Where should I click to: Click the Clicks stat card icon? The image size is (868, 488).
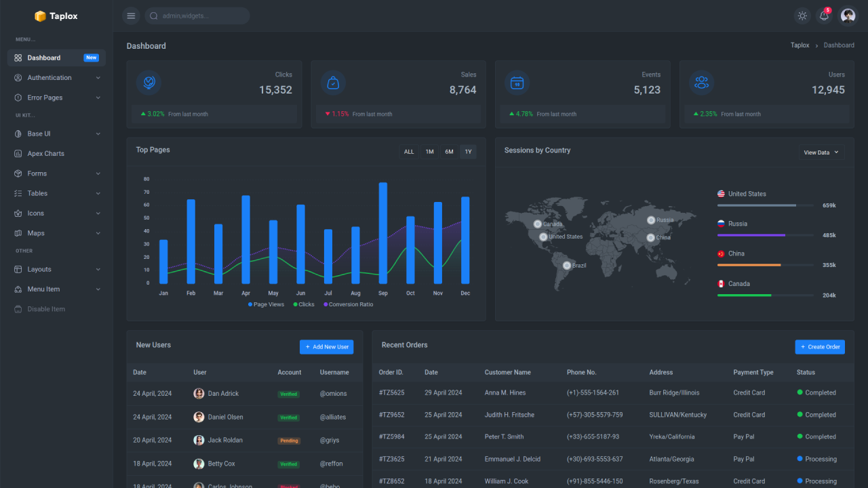pos(149,83)
